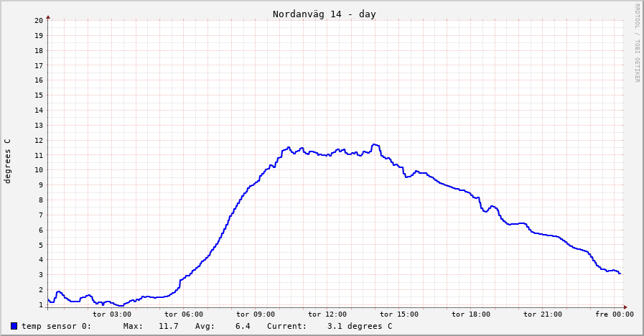Click the 'tor 12:00' time label
Screen dimensions: 644x336
327,314
